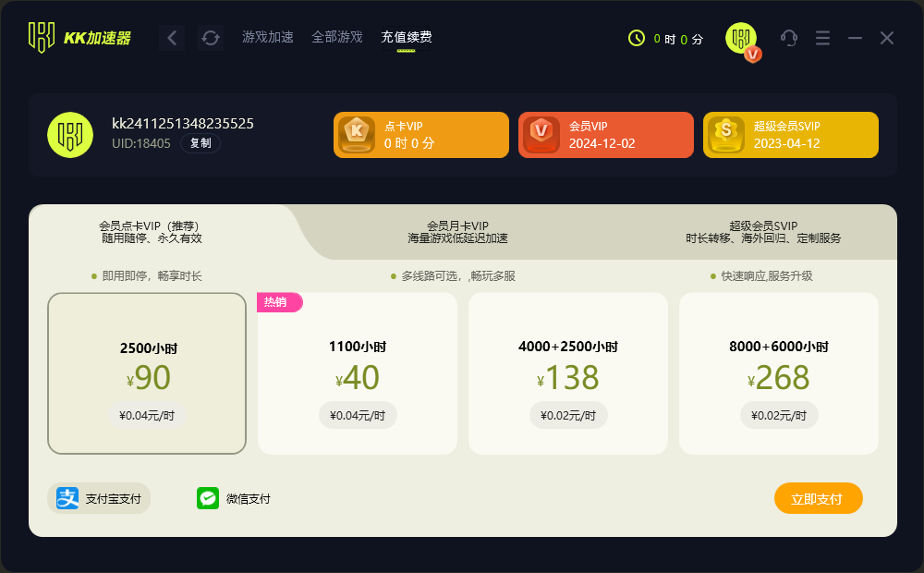Click the large profile avatar in account panel
The width and height of the screenshot is (924, 573).
(x=70, y=135)
